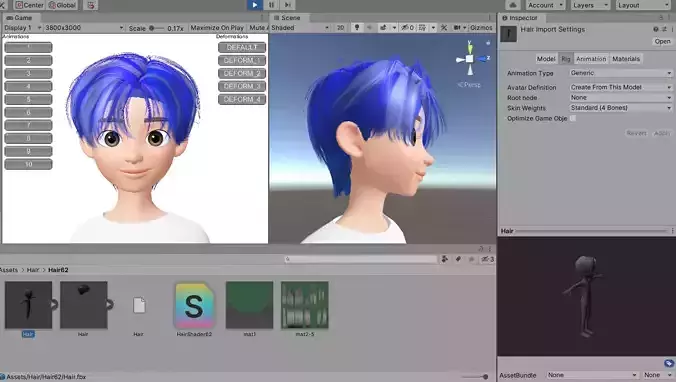Start play mode with the Play button
The width and height of the screenshot is (676, 382).
coord(254,5)
